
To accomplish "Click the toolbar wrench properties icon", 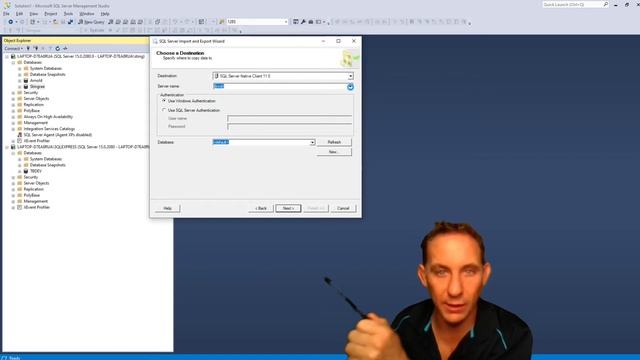I will (x=303, y=22).
